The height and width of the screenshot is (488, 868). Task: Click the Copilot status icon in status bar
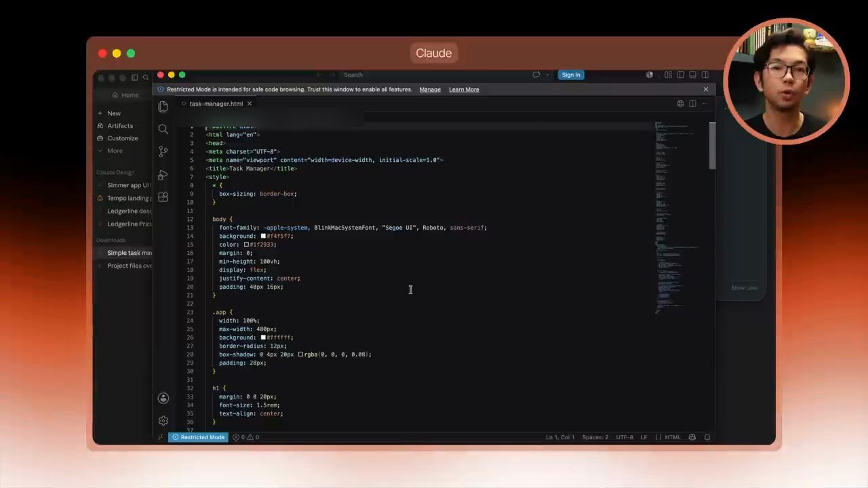(692, 437)
